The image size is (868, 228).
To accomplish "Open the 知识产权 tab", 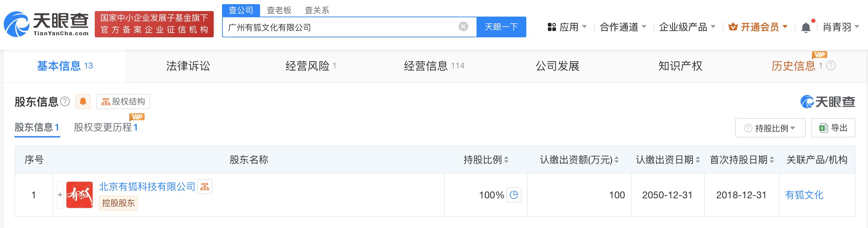I will coord(680,66).
